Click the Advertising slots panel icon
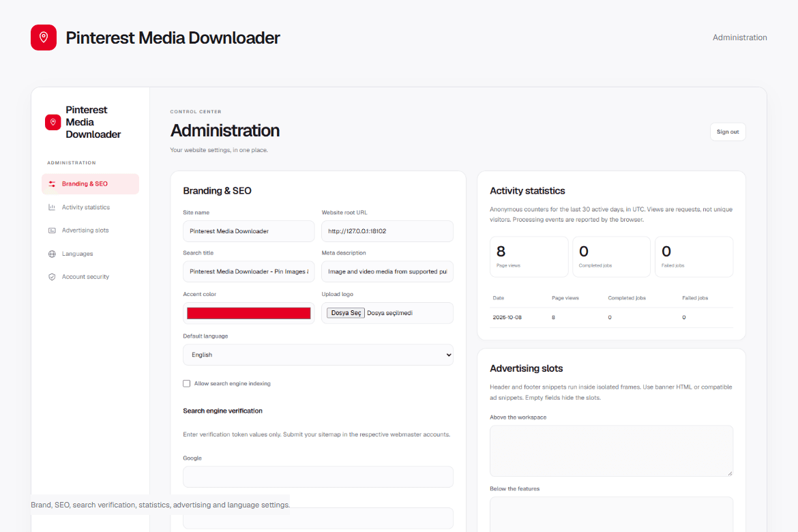 [52, 231]
